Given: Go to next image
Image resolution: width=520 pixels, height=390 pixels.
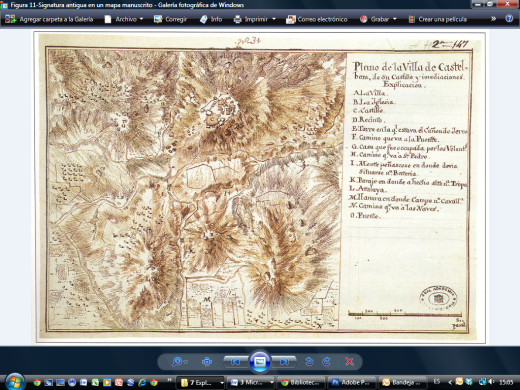Looking at the screenshot, I should 284,362.
